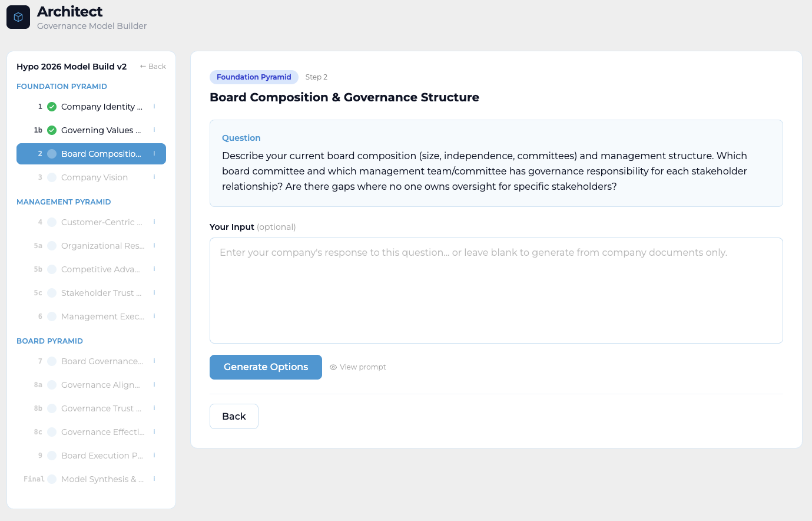Toggle the completion circle on Stakeholder Trust
812x521 pixels.
tap(51, 293)
